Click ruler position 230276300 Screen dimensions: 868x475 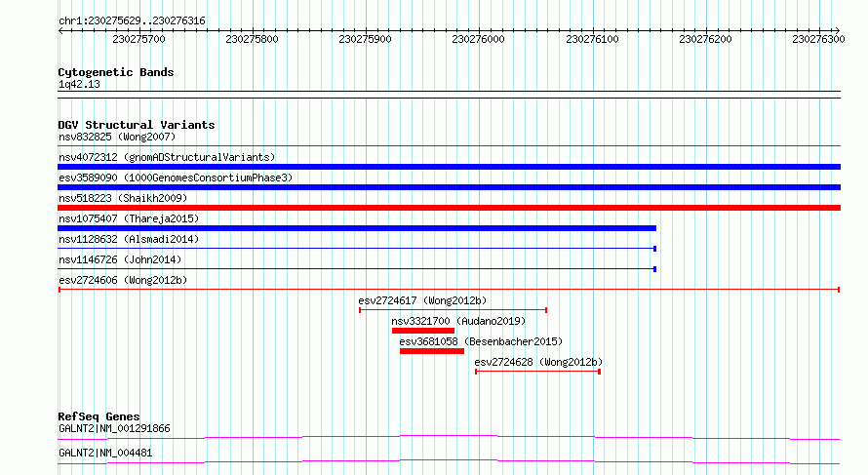[818, 39]
